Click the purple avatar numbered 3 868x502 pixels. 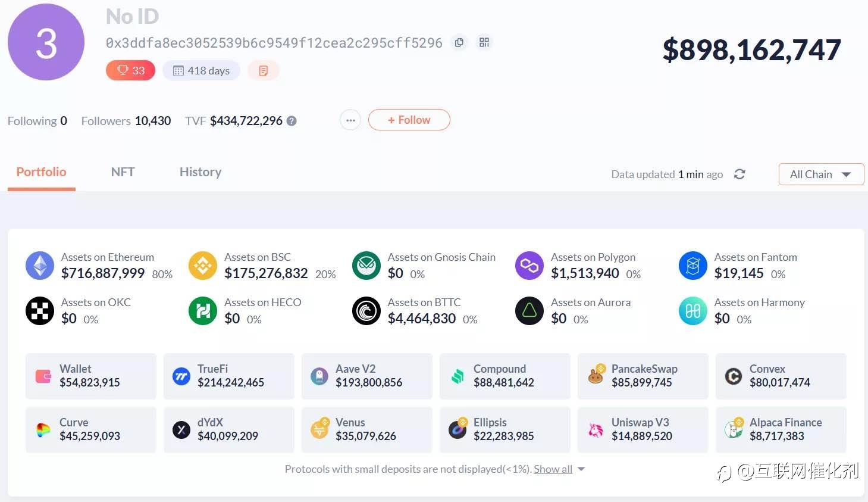point(46,42)
